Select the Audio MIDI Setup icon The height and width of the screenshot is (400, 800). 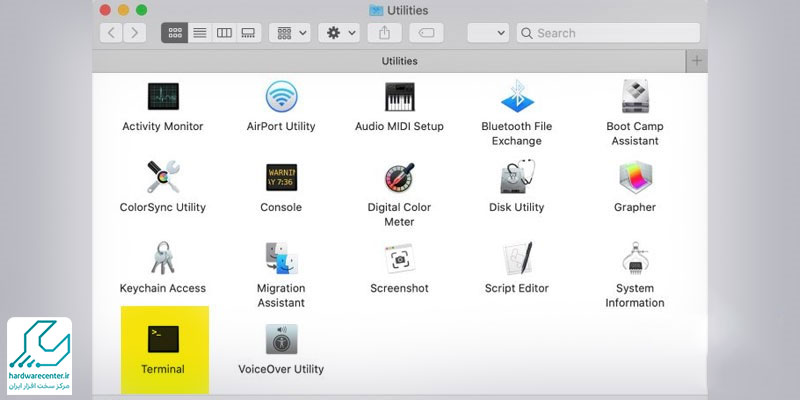click(x=399, y=96)
